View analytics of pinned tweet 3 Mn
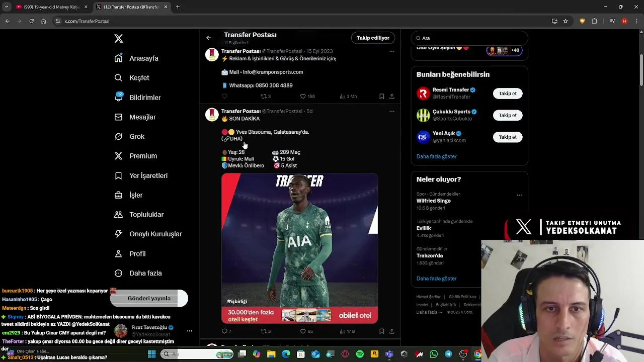Image resolution: width=644 pixels, height=362 pixels. [348, 96]
